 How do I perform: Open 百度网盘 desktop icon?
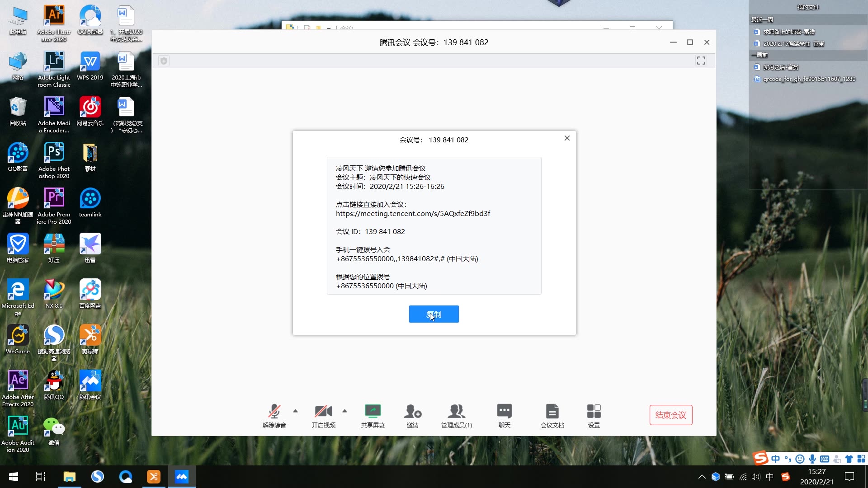[x=90, y=294]
